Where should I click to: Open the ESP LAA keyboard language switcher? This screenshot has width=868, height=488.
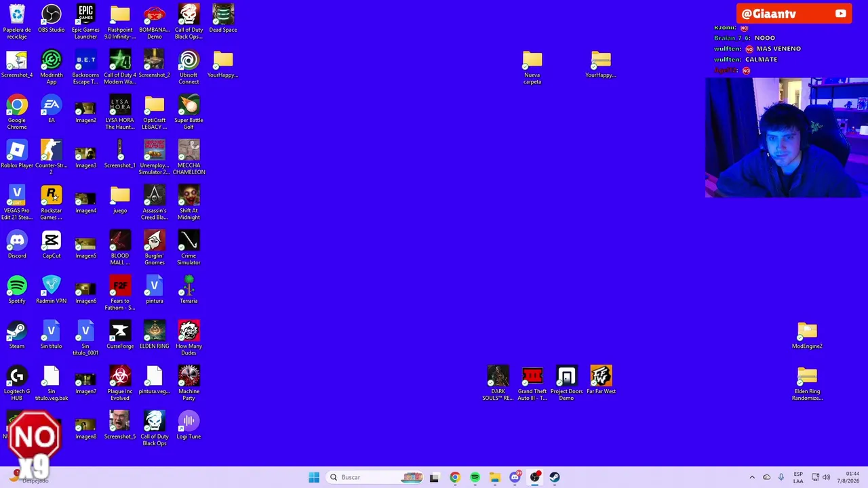(798, 477)
